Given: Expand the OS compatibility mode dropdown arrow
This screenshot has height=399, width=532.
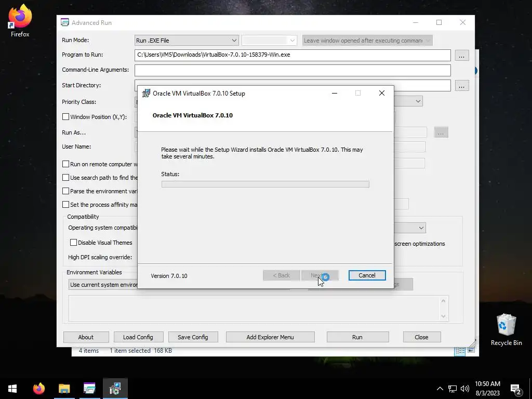Looking at the screenshot, I should tap(421, 228).
